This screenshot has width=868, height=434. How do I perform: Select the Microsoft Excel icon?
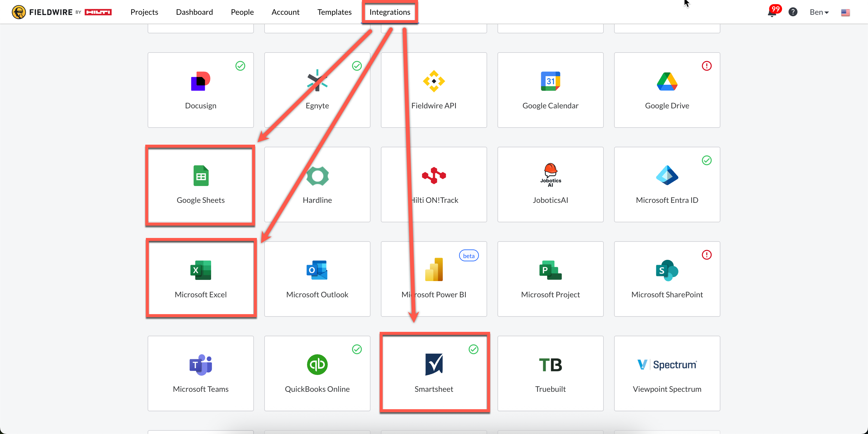[201, 270]
